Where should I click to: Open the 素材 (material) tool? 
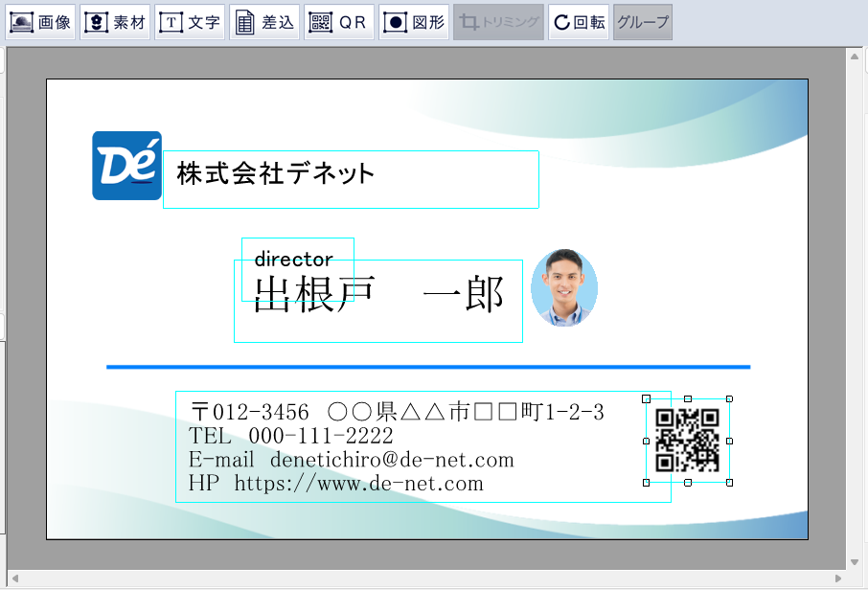click(x=115, y=22)
